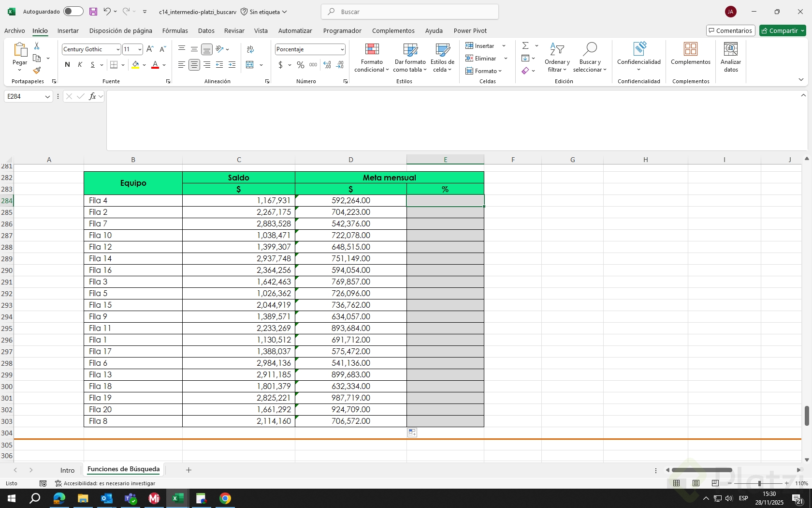Open the font color dropdown arrow
Screen dimensions: 812x508
click(164, 65)
